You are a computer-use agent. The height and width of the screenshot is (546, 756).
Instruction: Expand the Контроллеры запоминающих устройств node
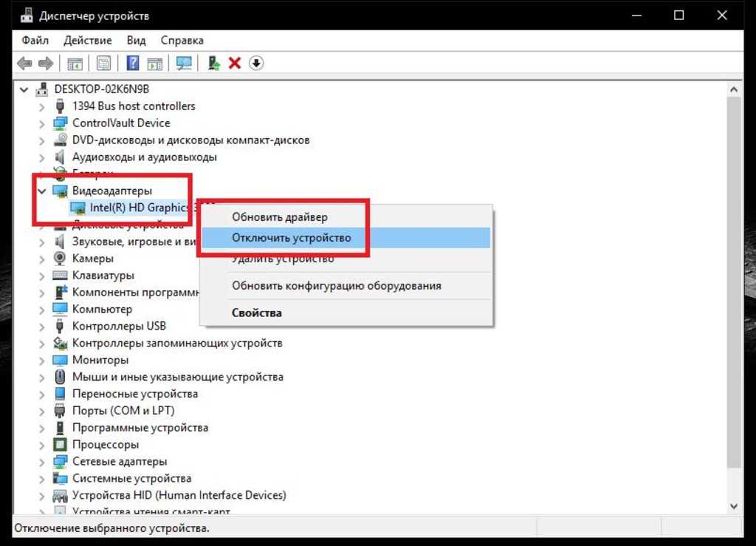(x=42, y=344)
